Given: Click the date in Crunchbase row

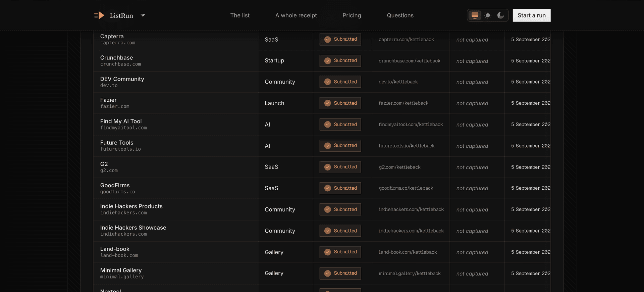Looking at the screenshot, I should pyautogui.click(x=531, y=61).
